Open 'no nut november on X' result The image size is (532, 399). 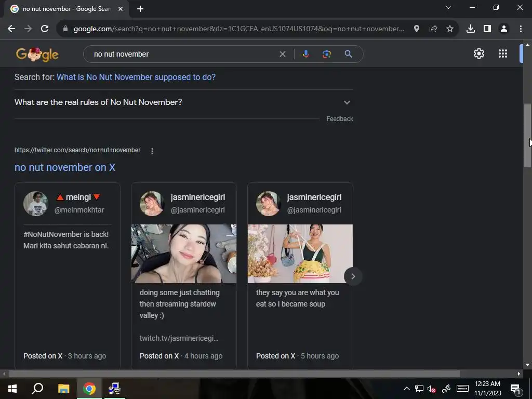pos(65,167)
